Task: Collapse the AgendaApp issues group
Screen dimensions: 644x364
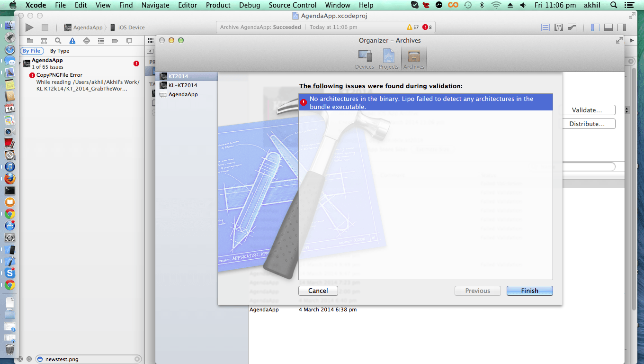Action: 20,63
